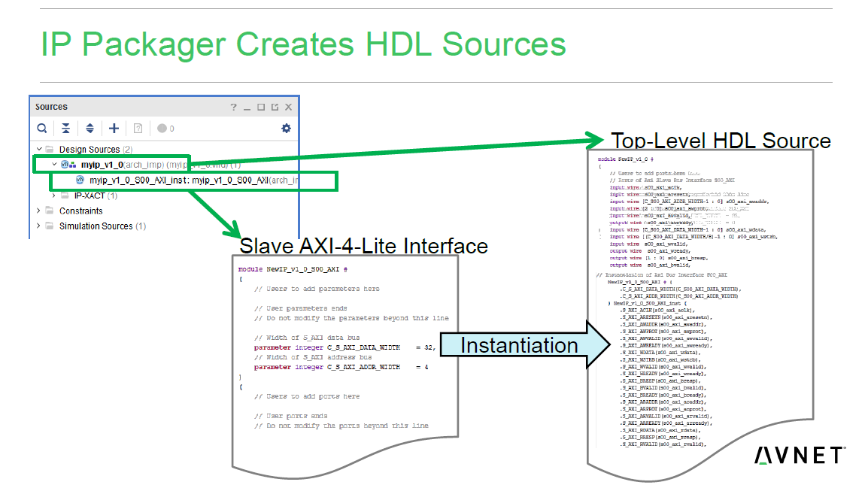The width and height of the screenshot is (868, 485).
Task: Click the help question mark in Sources header
Action: 234,107
